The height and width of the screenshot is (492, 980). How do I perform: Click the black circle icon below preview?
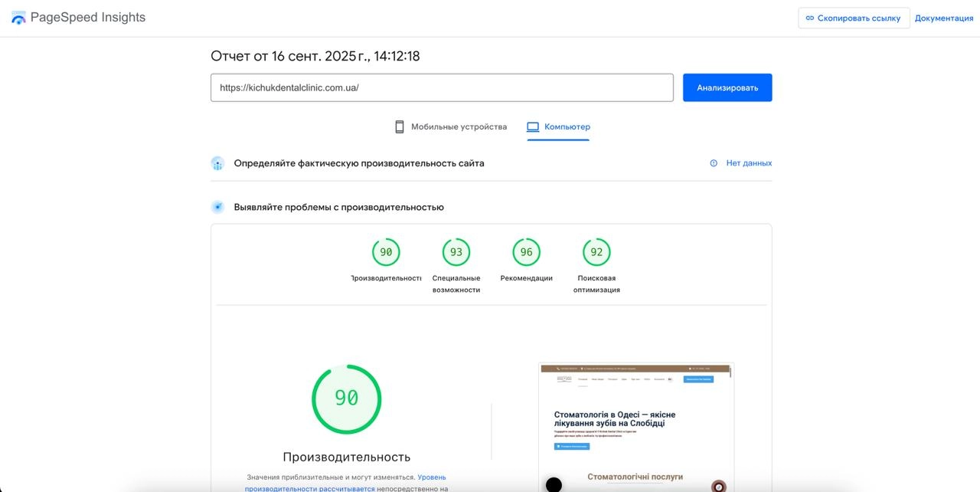point(554,485)
